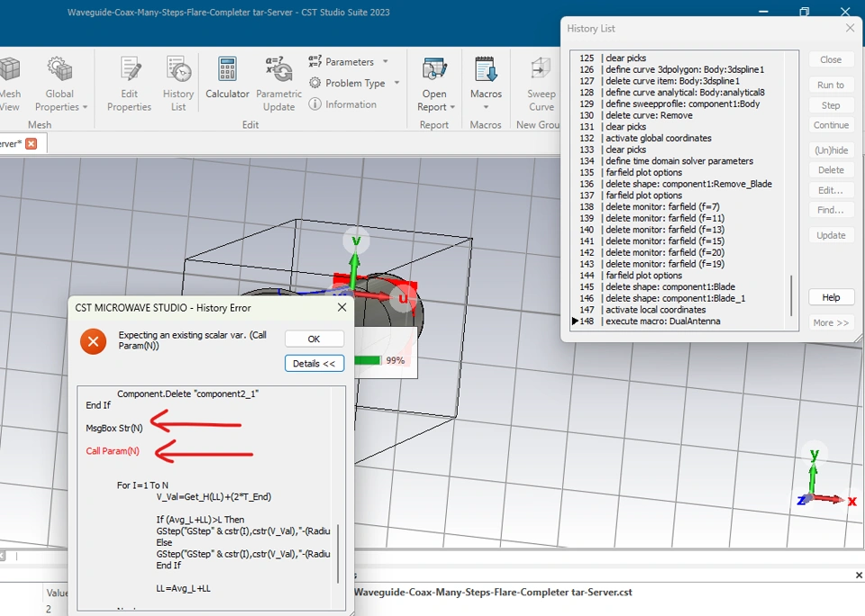This screenshot has height=616, width=865.
Task: Click the green v axis handle
Action: [356, 241]
